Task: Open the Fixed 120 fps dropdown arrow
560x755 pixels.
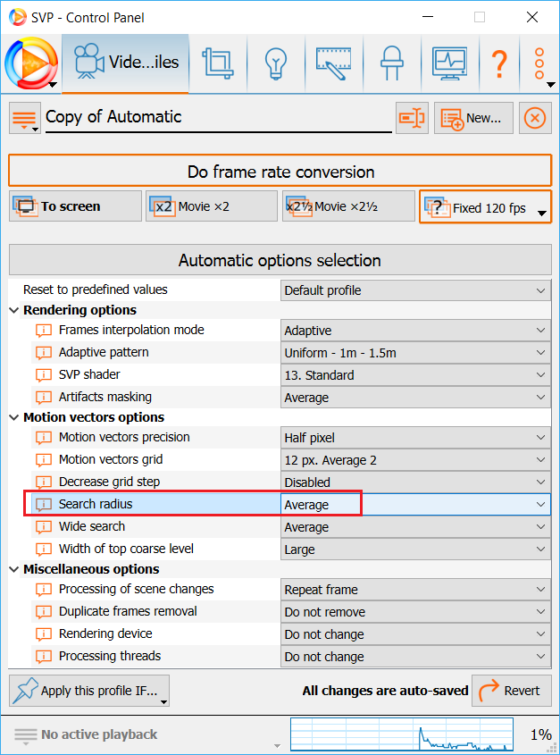Action: click(x=541, y=212)
